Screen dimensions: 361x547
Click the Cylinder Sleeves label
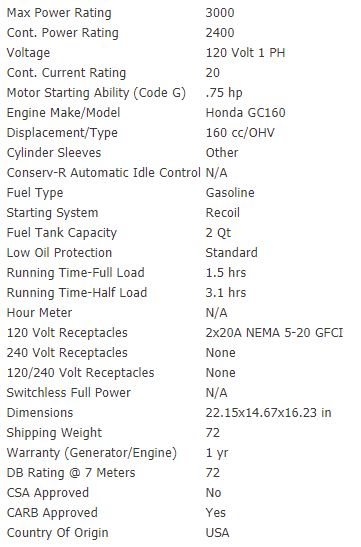(54, 153)
